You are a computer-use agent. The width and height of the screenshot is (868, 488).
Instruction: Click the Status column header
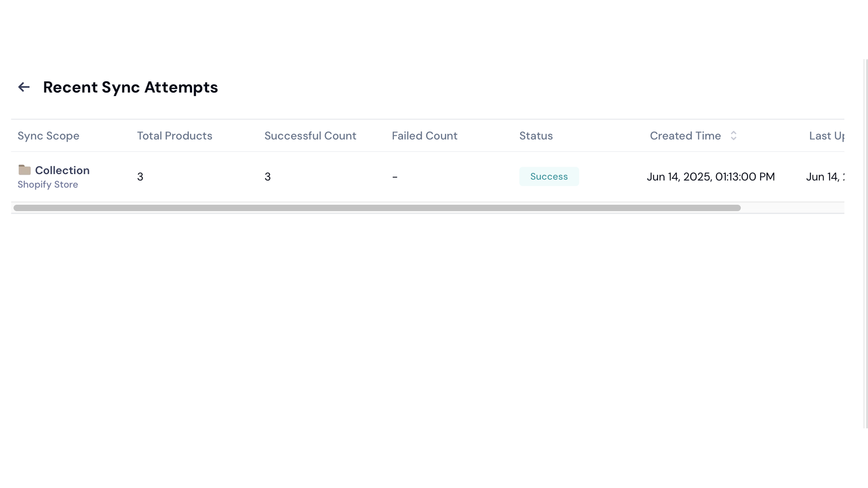point(536,136)
